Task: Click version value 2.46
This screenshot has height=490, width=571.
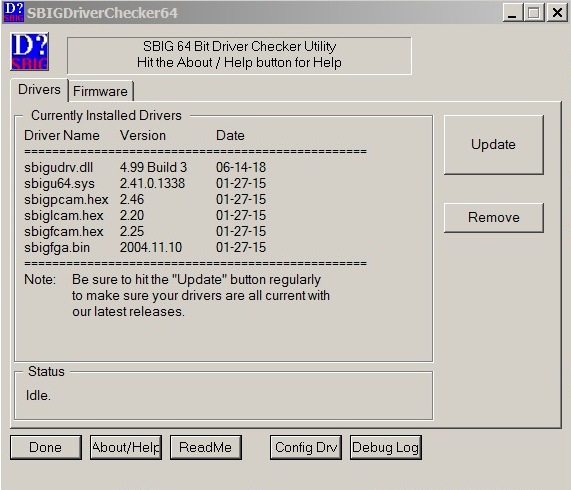Action: click(x=132, y=199)
